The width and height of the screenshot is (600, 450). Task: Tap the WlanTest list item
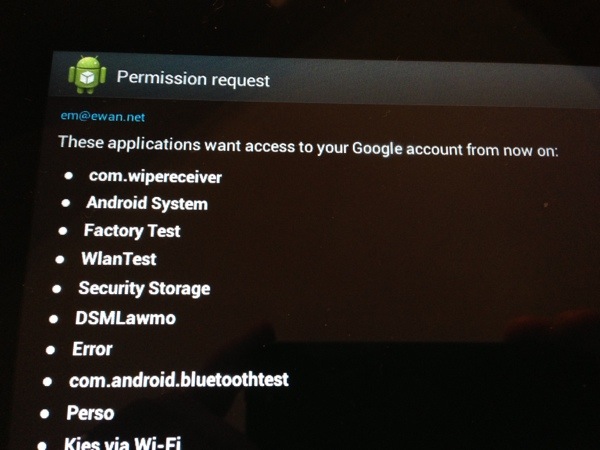click(x=118, y=259)
